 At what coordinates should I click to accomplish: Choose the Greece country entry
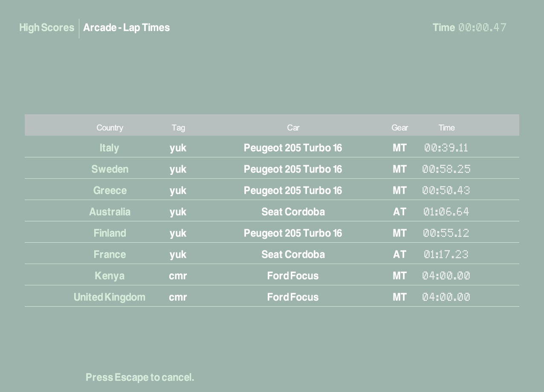click(x=110, y=190)
